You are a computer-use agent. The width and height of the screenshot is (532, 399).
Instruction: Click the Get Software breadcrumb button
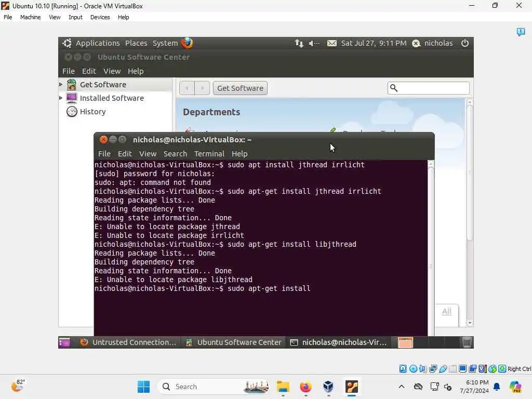click(240, 88)
